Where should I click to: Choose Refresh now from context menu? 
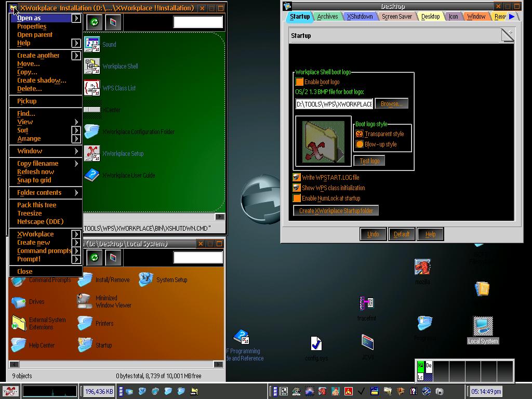pos(35,172)
